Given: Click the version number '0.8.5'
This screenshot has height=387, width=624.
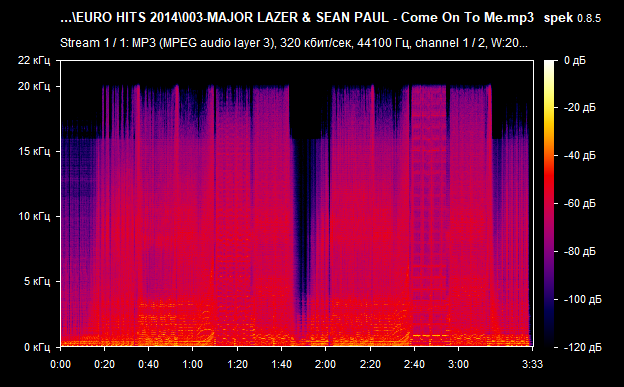Looking at the screenshot, I should coord(589,18).
